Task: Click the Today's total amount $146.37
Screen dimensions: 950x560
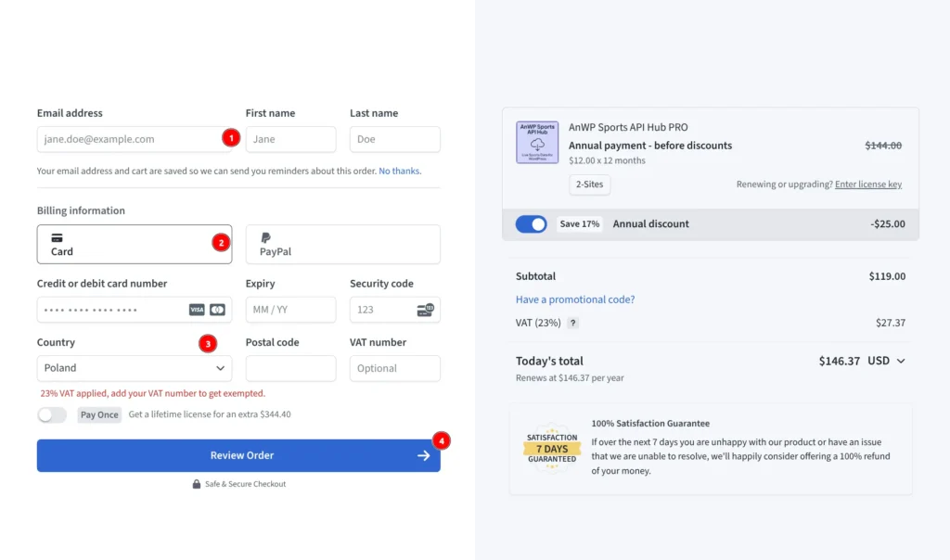Action: pos(839,361)
